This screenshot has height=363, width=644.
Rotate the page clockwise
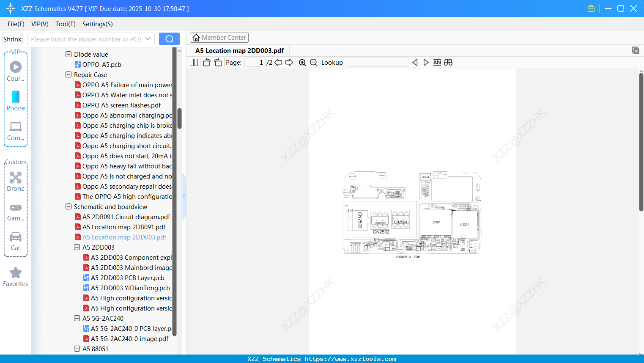click(x=218, y=63)
